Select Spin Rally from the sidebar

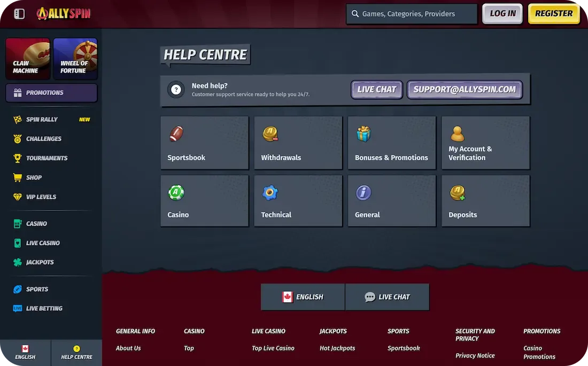click(x=42, y=120)
